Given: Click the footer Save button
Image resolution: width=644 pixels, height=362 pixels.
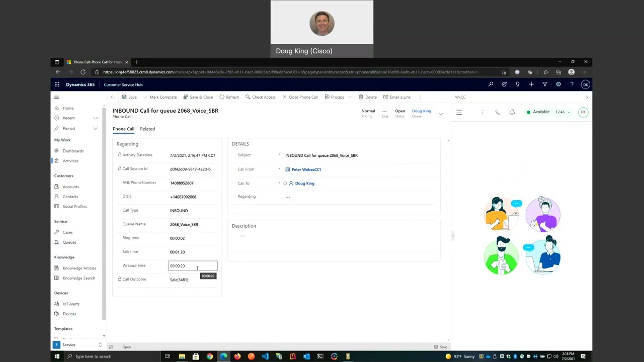Looking at the screenshot, I should point(441,347).
